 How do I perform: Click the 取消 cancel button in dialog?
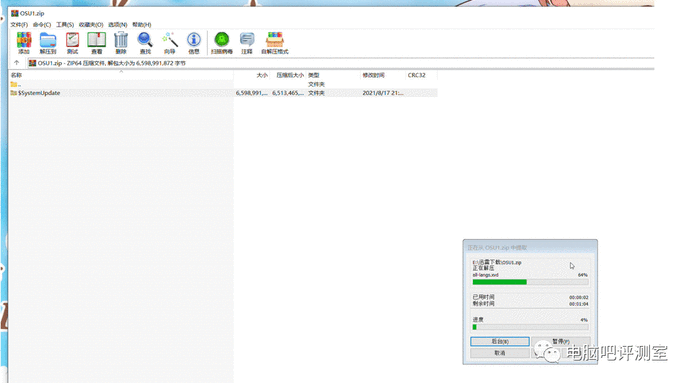click(x=500, y=353)
